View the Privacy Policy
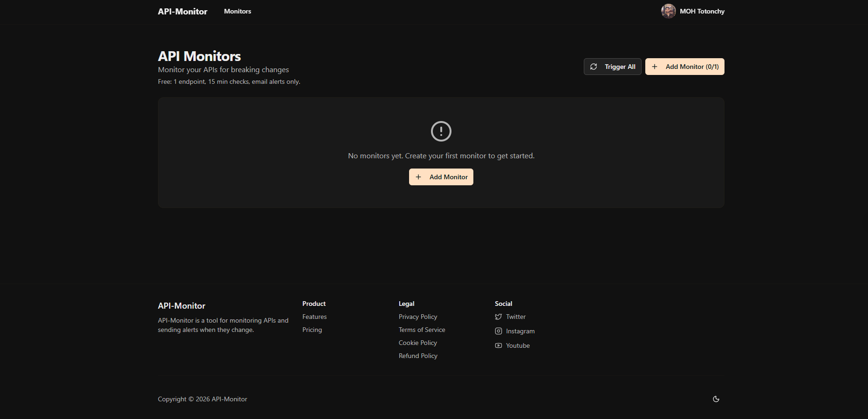The height and width of the screenshot is (419, 868). (417, 317)
